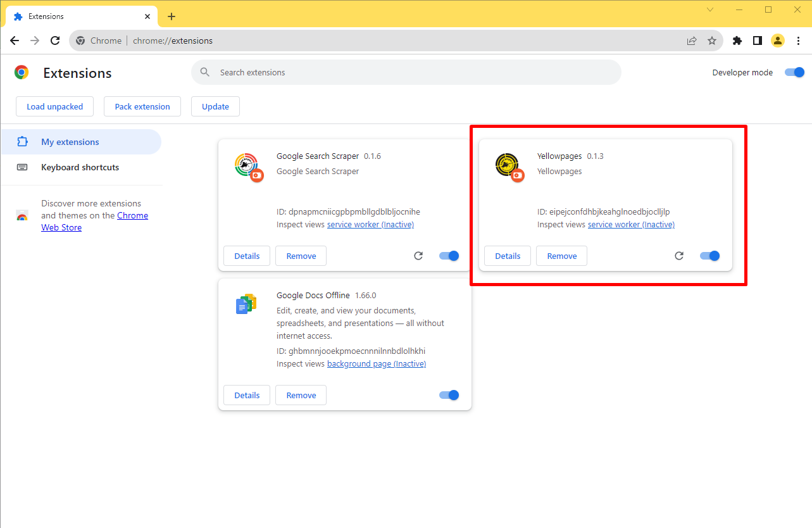Open the profile avatar icon
The image size is (812, 528).
click(777, 40)
